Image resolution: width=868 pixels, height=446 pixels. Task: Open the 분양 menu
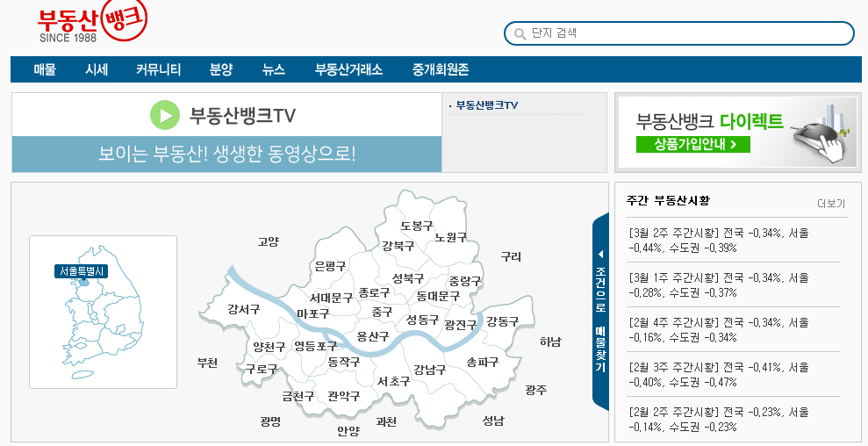point(221,69)
